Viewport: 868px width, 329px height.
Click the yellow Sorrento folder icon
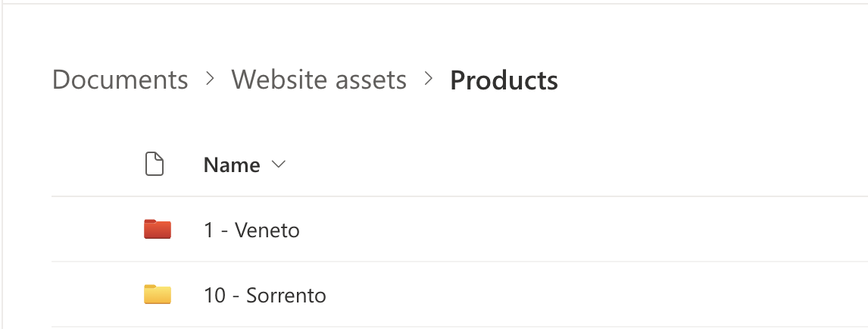point(158,294)
